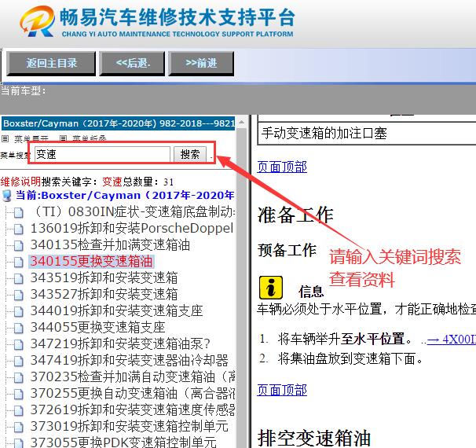Viewport: 476px width, 448px height.
Task: Click the 手动变速箱的加注口塞 table cell
Action: click(367, 133)
